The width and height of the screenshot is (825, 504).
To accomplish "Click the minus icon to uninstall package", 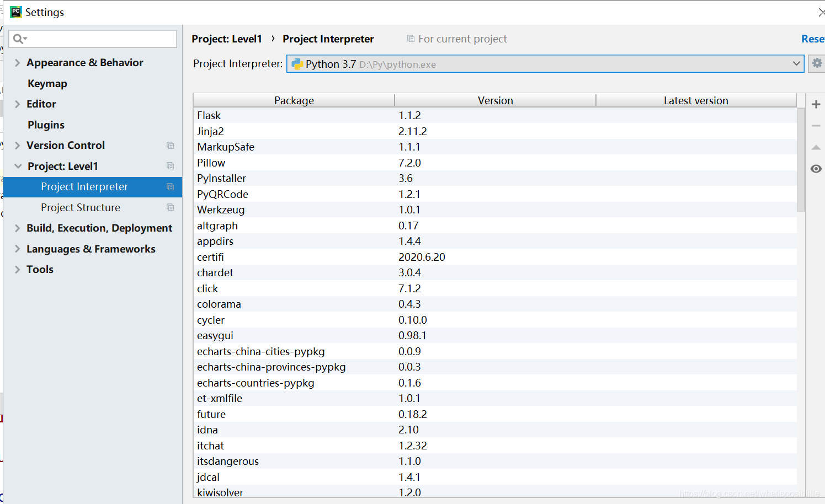I will pyautogui.click(x=816, y=126).
